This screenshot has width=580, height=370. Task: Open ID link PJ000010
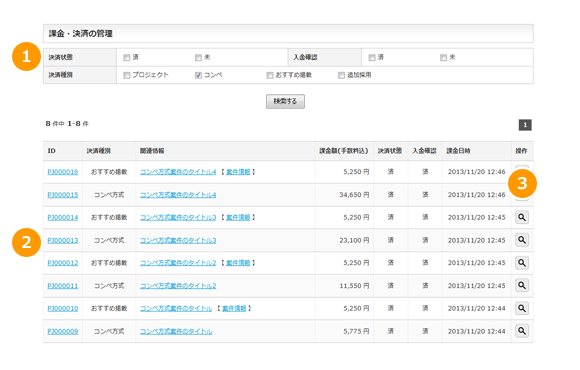(x=63, y=308)
